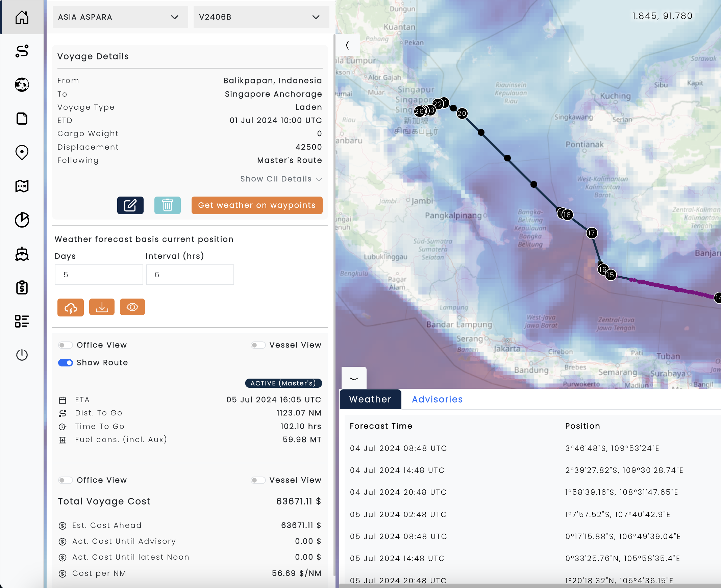Enable the upper Office View toggle
This screenshot has width=721, height=588.
[66, 345]
